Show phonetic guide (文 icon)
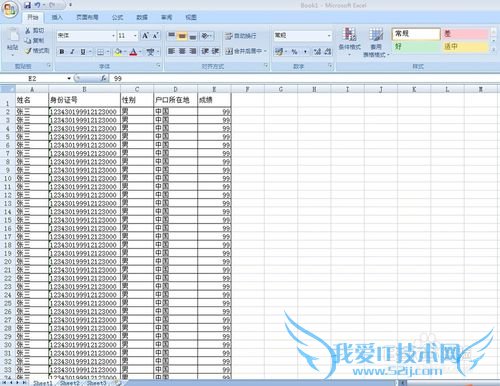The image size is (500, 386). click(x=150, y=52)
